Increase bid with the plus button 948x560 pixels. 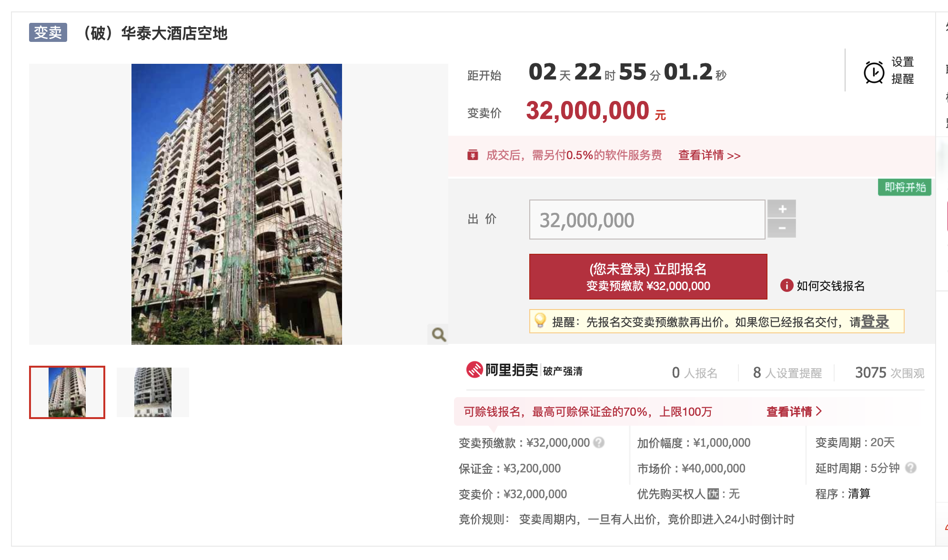click(x=782, y=209)
